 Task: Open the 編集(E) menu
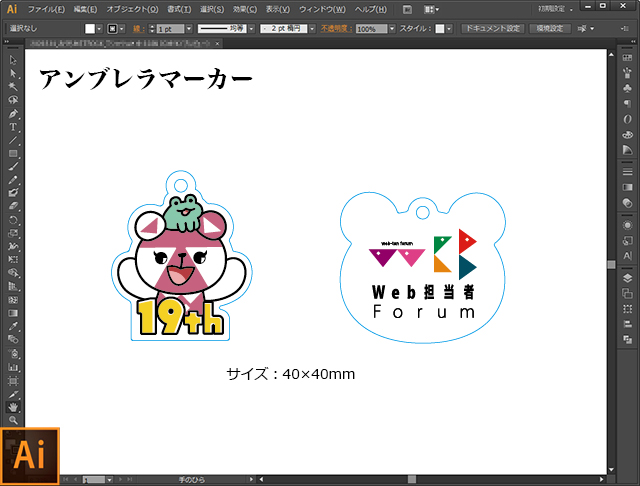(85, 9)
